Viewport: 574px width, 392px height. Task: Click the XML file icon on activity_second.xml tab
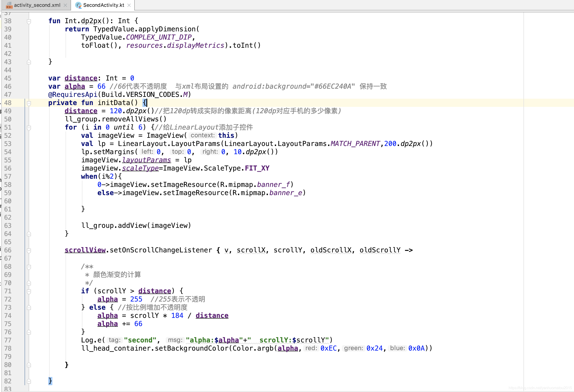[x=9, y=5]
